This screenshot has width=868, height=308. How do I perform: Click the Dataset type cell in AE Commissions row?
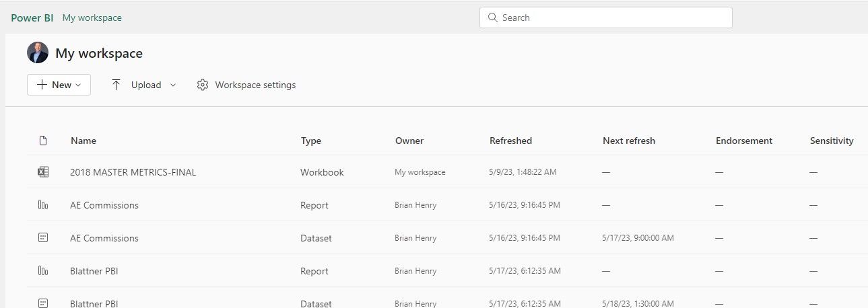[x=316, y=238]
